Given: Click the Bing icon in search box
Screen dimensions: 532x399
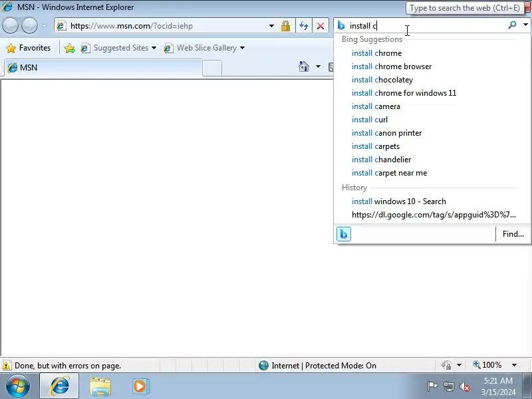Looking at the screenshot, I should tap(341, 26).
